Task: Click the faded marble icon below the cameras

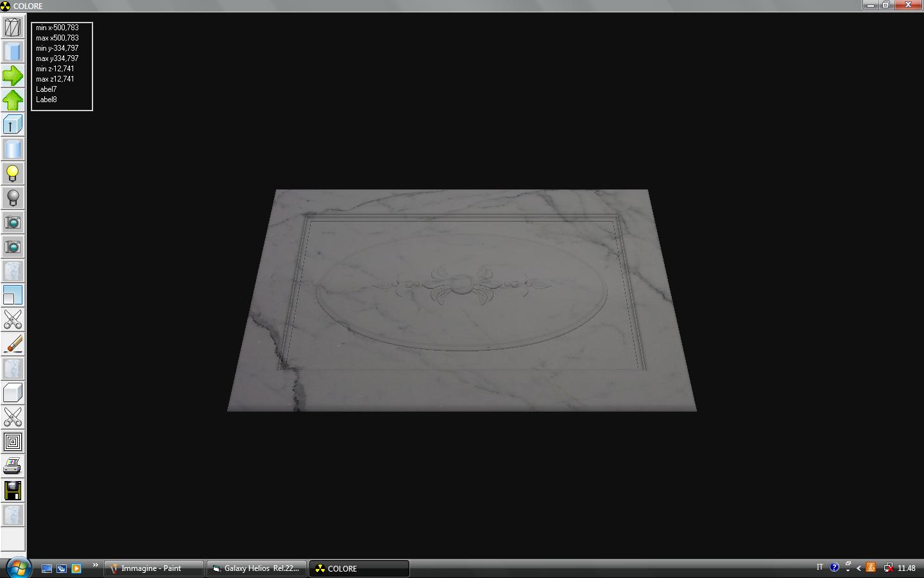Action: click(13, 271)
